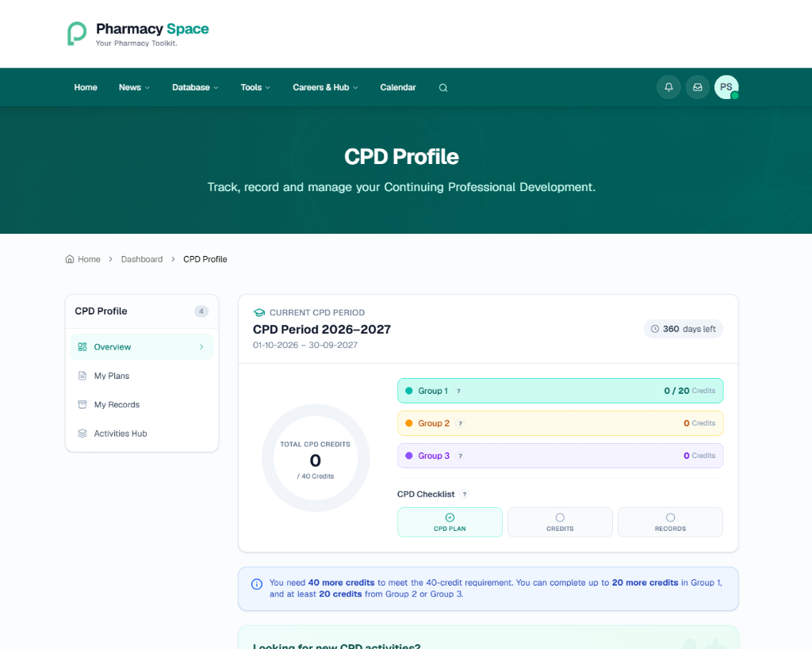Expand the News dropdown menu
The height and width of the screenshot is (649, 812).
(x=134, y=87)
